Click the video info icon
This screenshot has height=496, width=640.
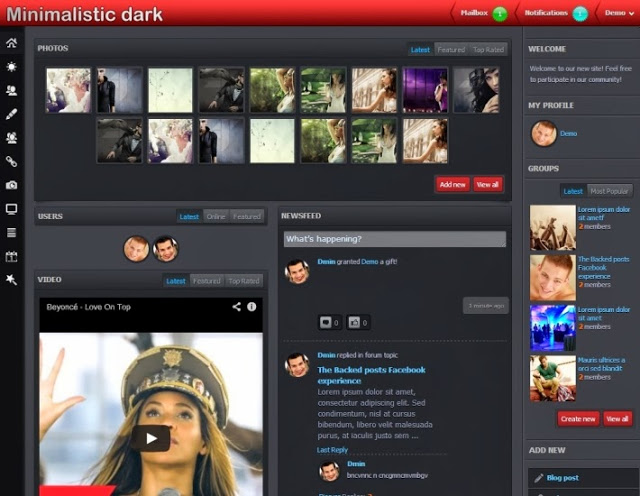[252, 307]
